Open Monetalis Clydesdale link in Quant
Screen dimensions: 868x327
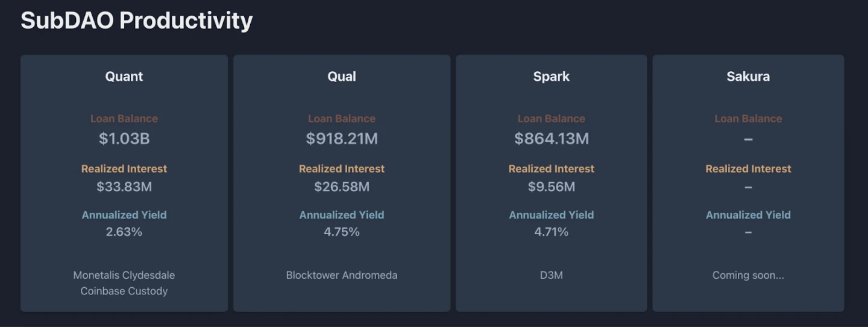point(124,275)
